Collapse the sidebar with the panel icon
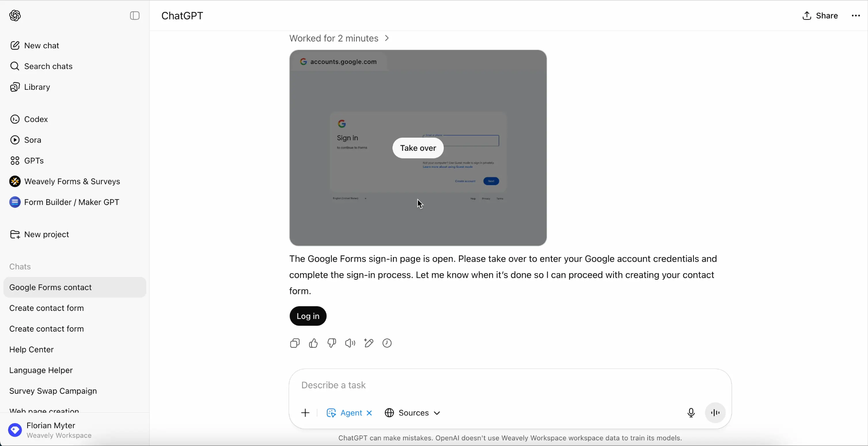868x446 pixels. pos(135,16)
